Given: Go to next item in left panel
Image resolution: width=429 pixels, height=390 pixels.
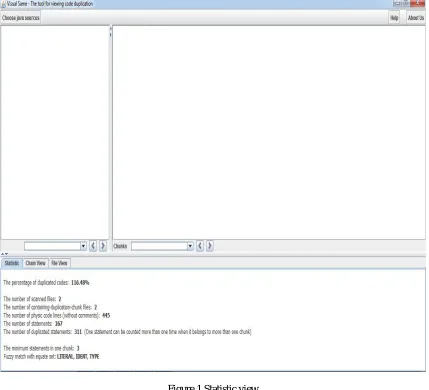Looking at the screenshot, I should pos(103,246).
